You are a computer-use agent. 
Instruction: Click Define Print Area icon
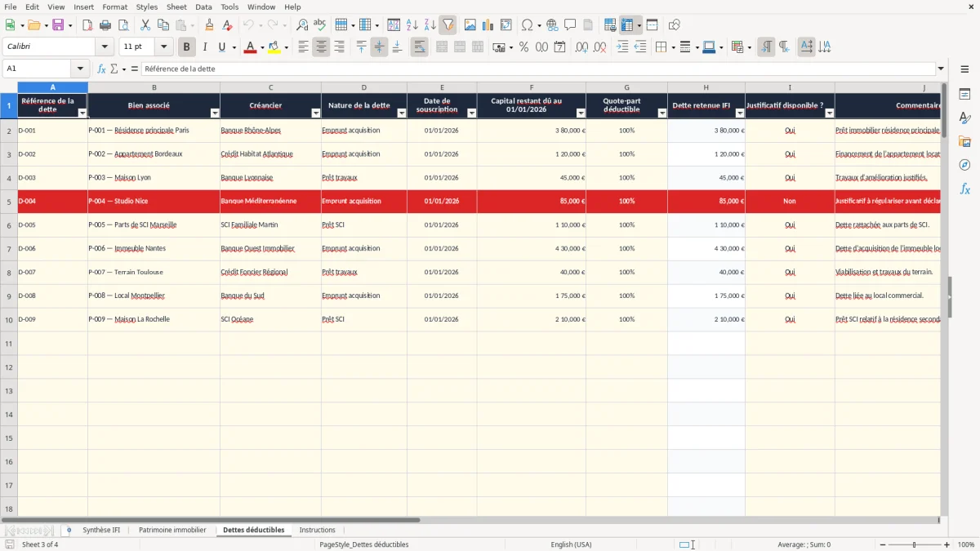tap(610, 25)
